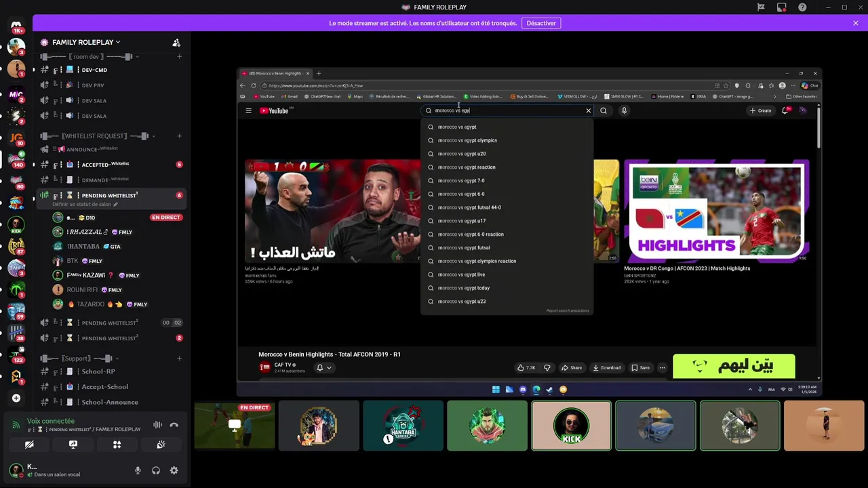Open YouTube notifications bell
The width and height of the screenshot is (868, 488).
tap(785, 110)
